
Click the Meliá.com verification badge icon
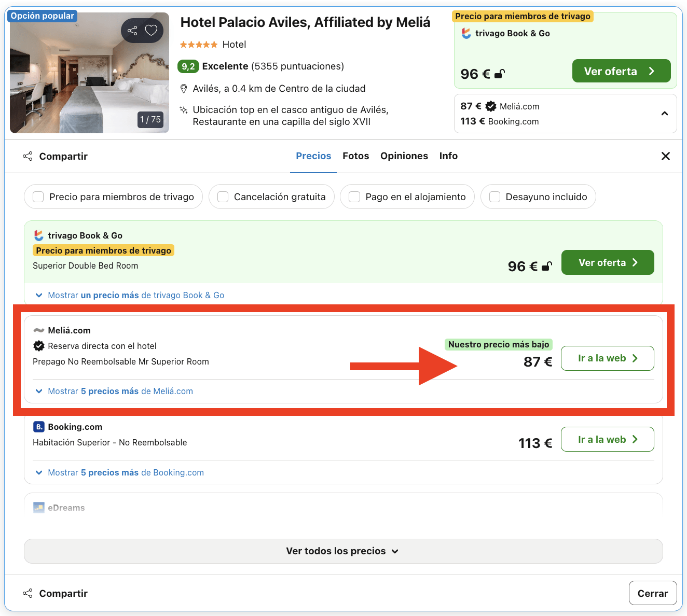(38, 346)
